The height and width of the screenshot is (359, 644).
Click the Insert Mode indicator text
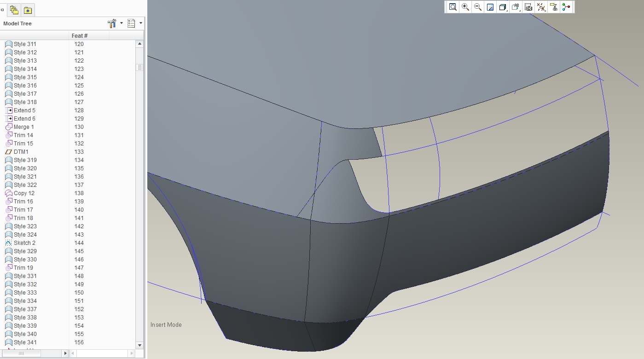[166, 325]
